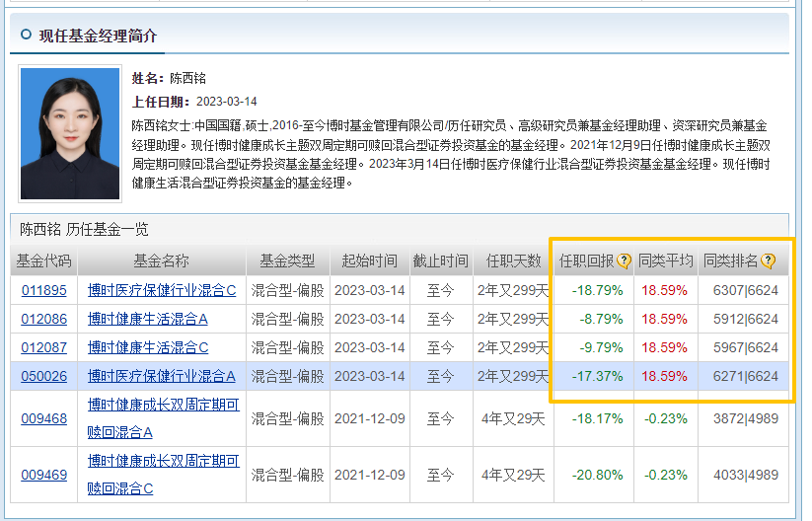Click the 6307|6624 ranking cell
Screen dimensions: 812x521
click(746, 290)
